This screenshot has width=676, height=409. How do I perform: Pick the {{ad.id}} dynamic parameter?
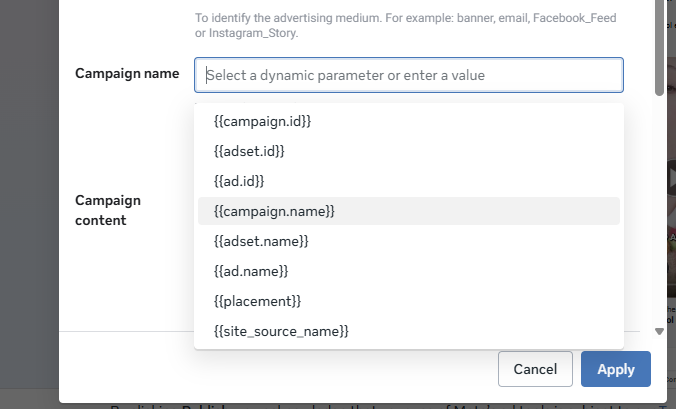pos(239,181)
